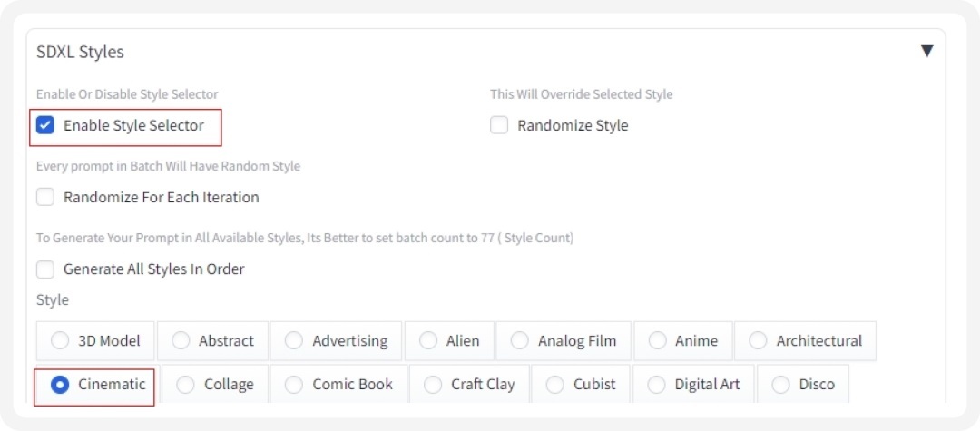
Task: Collapse the SDXL Styles panel arrow
Action: [926, 51]
